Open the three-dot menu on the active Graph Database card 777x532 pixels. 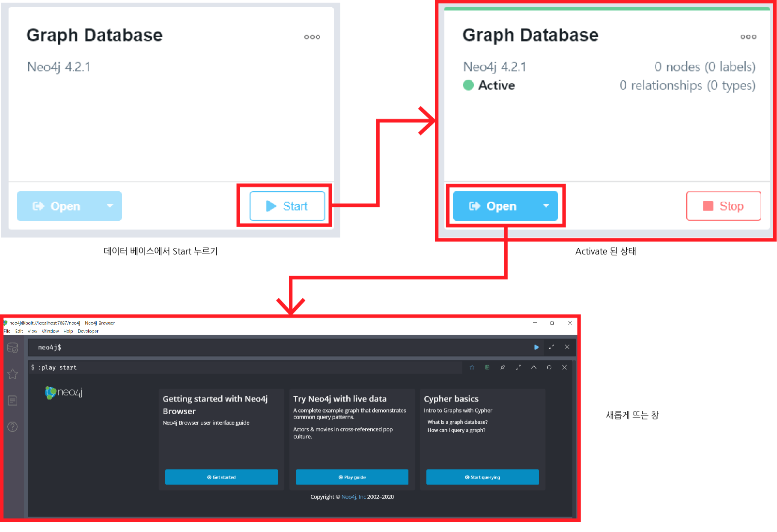748,37
